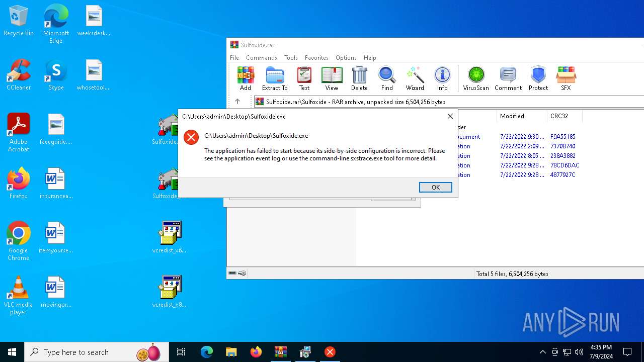The width and height of the screenshot is (644, 362).
Task: Open the network icon in system tray
Action: 567,352
